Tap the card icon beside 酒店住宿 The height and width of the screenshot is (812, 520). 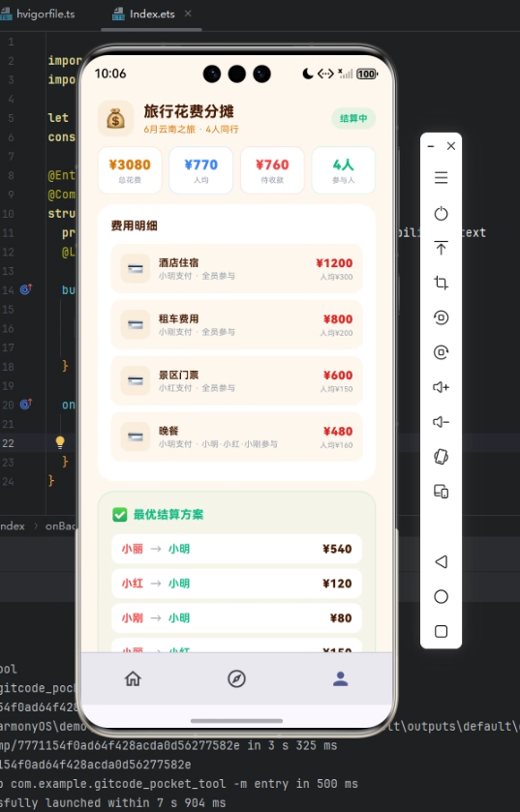click(x=136, y=268)
